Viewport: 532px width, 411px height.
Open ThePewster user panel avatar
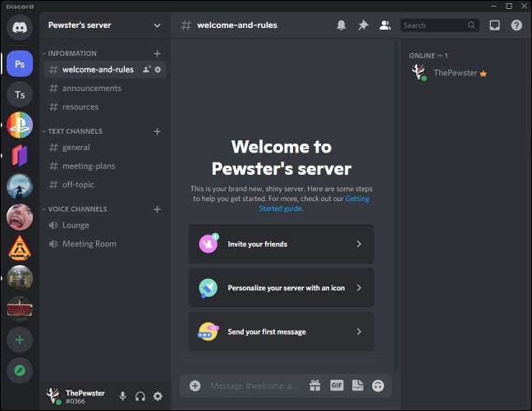(x=53, y=396)
